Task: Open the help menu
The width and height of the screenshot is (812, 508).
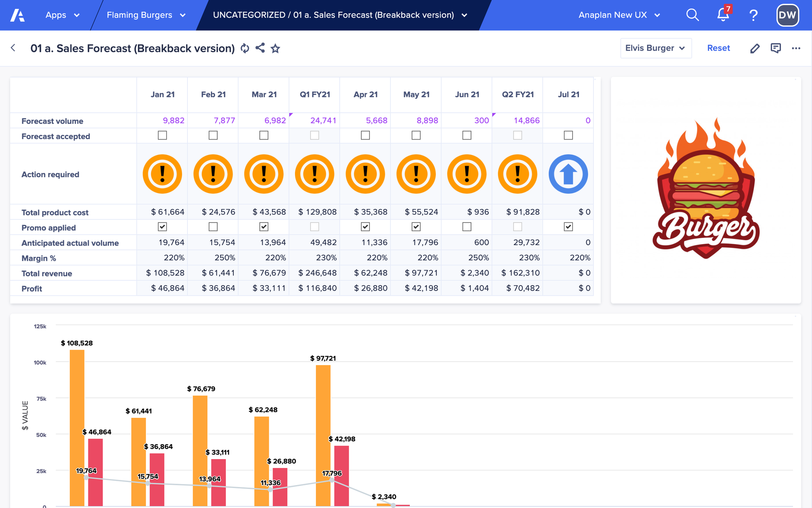Action: click(x=753, y=15)
